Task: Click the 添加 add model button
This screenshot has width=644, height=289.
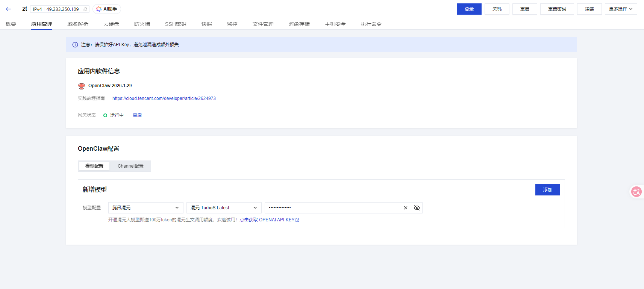Action: click(547, 190)
